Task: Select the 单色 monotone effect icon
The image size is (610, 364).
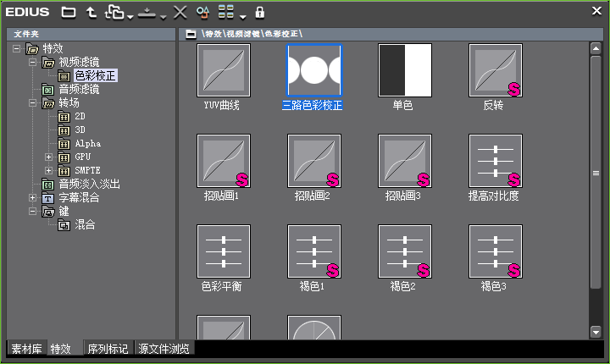Action: pos(405,69)
